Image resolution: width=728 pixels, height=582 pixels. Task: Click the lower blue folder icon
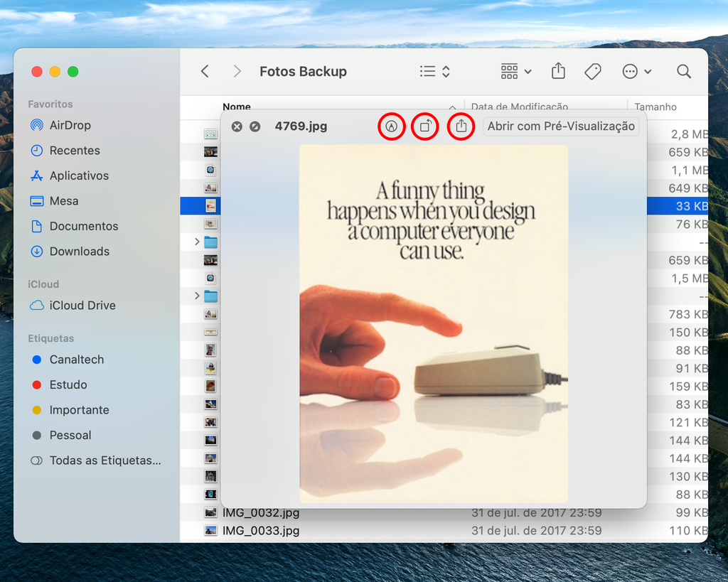tap(210, 296)
